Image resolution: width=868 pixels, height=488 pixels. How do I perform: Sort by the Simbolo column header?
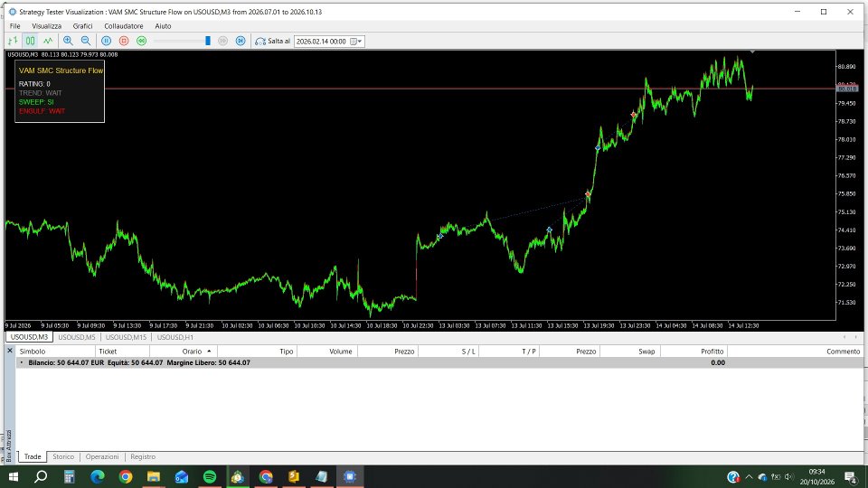pyautogui.click(x=55, y=352)
